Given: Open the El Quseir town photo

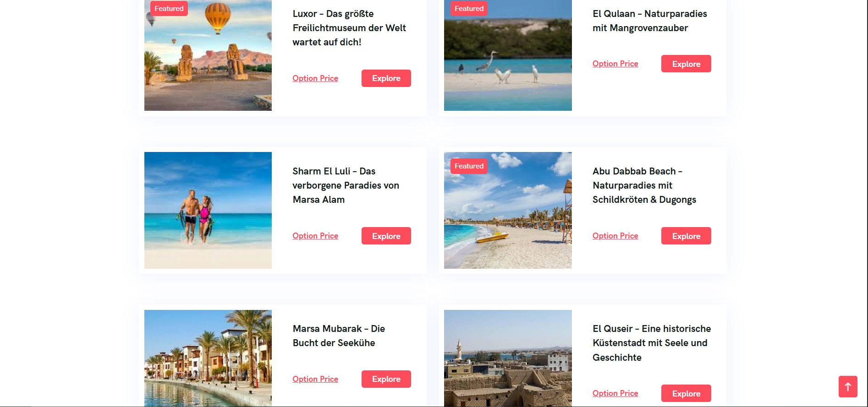Looking at the screenshot, I should (x=508, y=358).
